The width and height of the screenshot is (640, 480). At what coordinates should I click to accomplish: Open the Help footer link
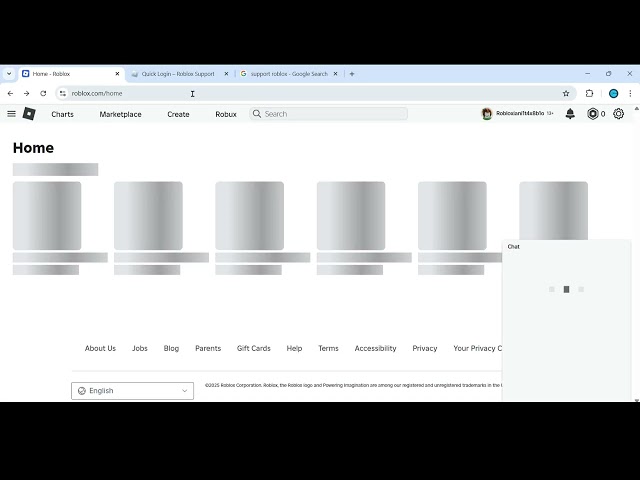coord(294,348)
